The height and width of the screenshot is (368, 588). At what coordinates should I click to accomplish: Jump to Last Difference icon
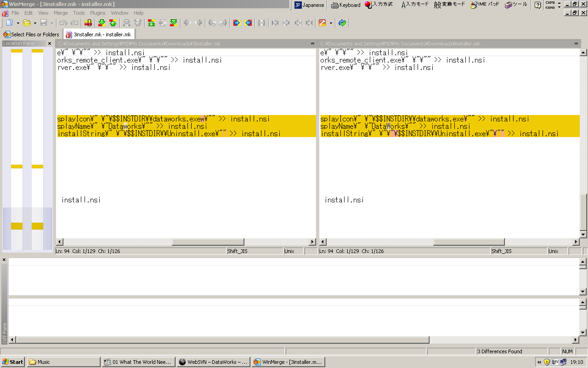point(173,23)
